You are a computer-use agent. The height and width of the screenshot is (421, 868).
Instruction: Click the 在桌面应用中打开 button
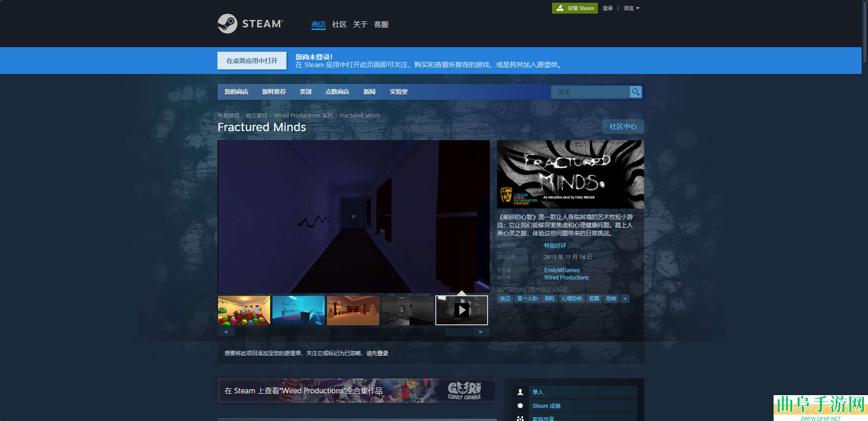(x=252, y=61)
